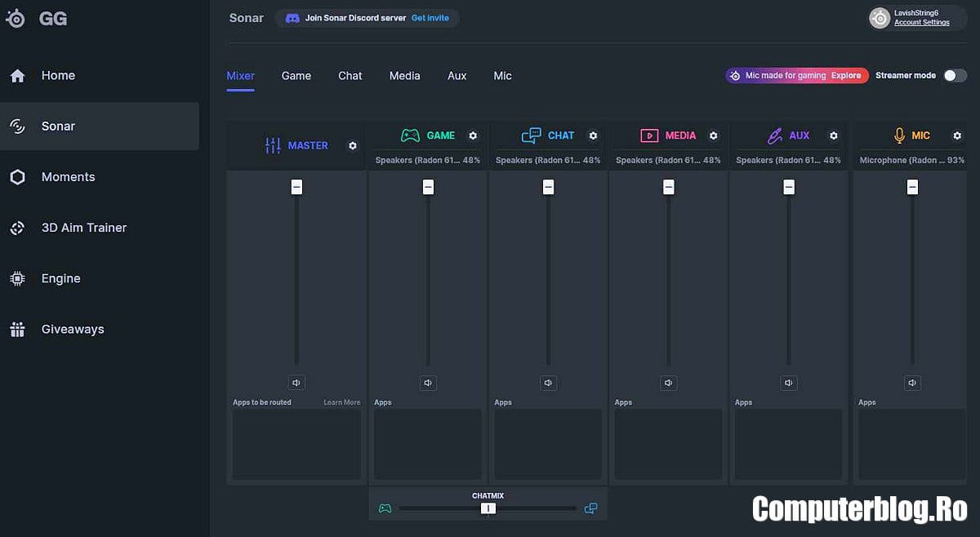The width and height of the screenshot is (980, 537).
Task: Click the Chat channel settings gear
Action: coord(593,135)
